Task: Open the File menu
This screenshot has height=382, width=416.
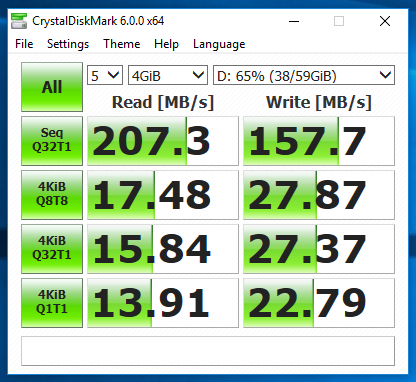Action: (24, 44)
